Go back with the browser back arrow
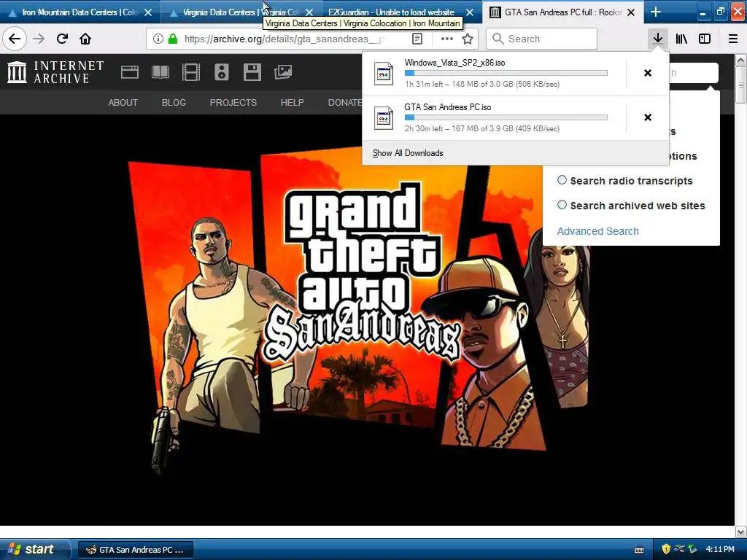The height and width of the screenshot is (560, 747). point(15,39)
